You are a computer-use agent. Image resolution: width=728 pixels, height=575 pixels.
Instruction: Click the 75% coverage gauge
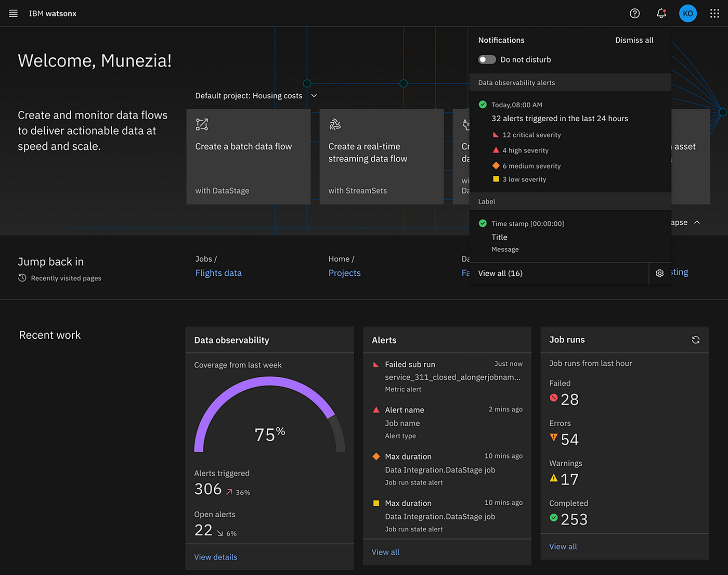tap(269, 415)
